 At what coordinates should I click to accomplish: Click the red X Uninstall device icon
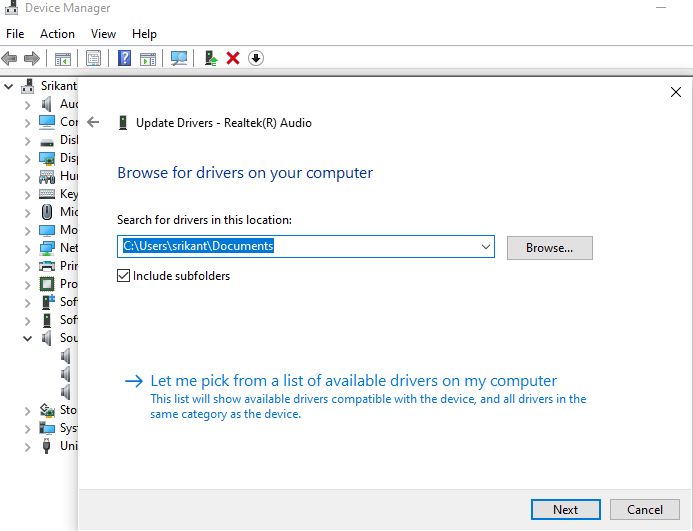point(233,58)
